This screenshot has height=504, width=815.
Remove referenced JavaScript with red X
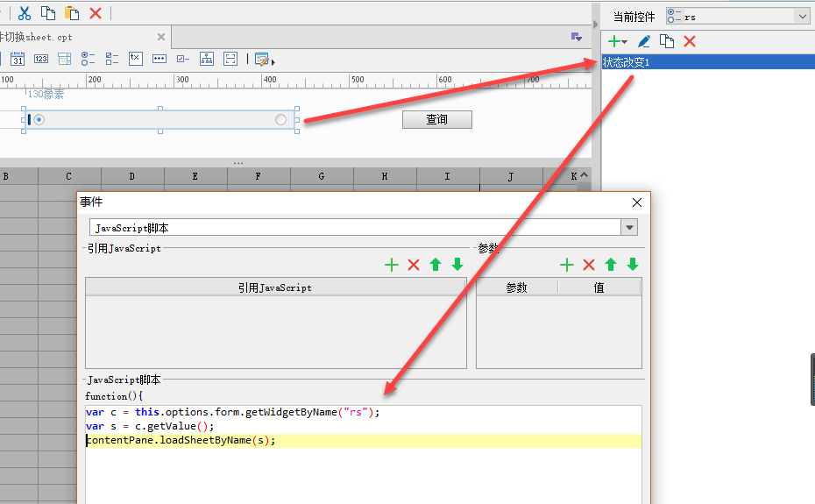(x=414, y=265)
